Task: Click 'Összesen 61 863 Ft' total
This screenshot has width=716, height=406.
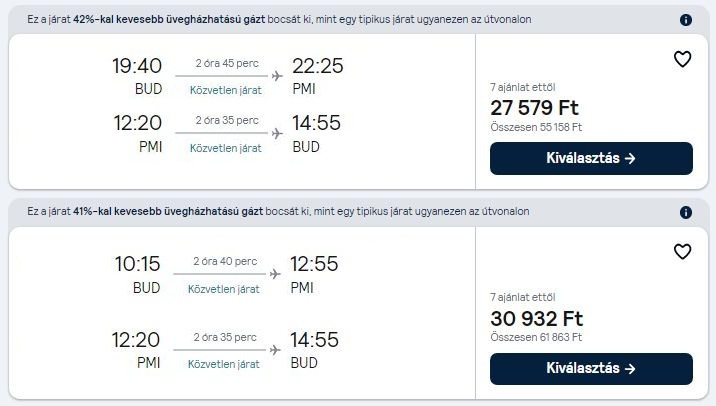Action: [x=536, y=338]
